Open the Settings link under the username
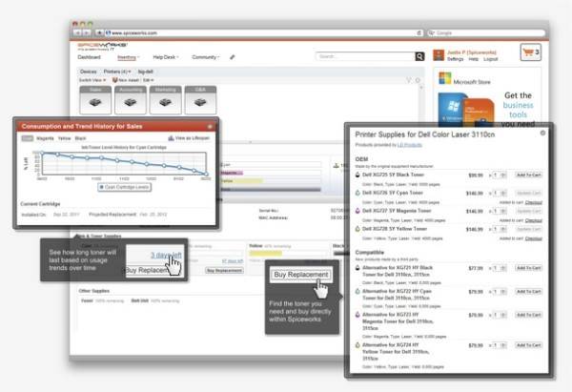This screenshot has height=392, width=572. click(x=456, y=59)
